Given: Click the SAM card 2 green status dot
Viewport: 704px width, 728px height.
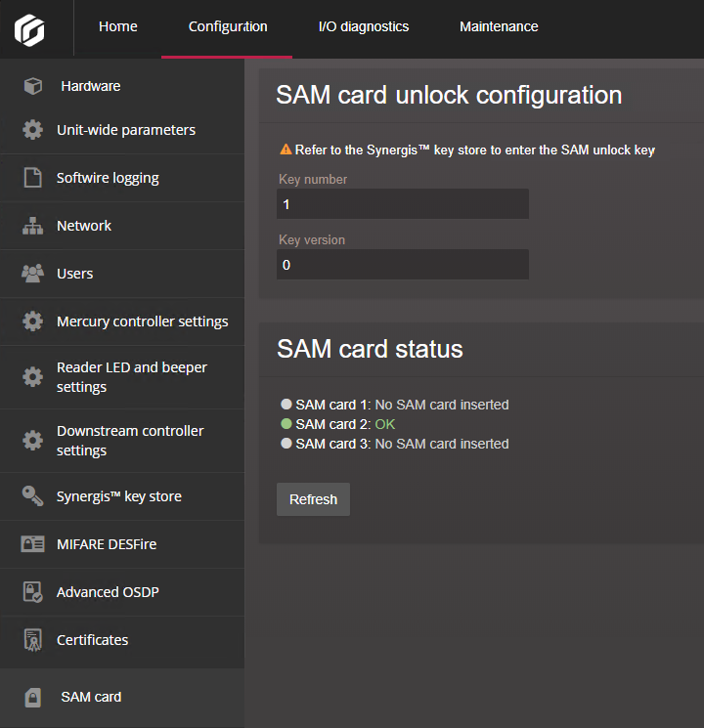Looking at the screenshot, I should [x=286, y=423].
